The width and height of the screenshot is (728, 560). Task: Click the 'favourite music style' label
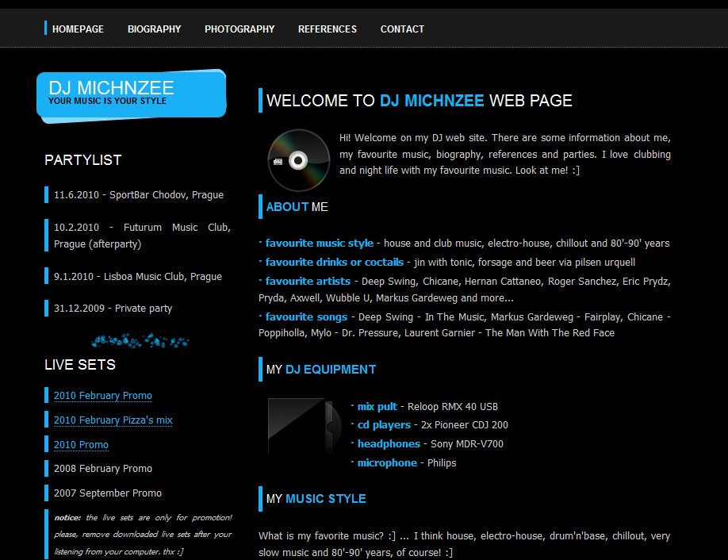coord(319,243)
